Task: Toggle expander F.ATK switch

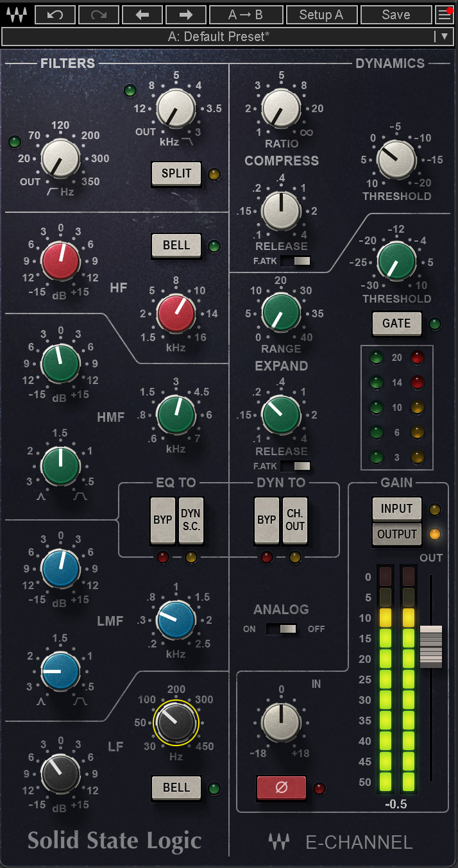Action: 295,466
